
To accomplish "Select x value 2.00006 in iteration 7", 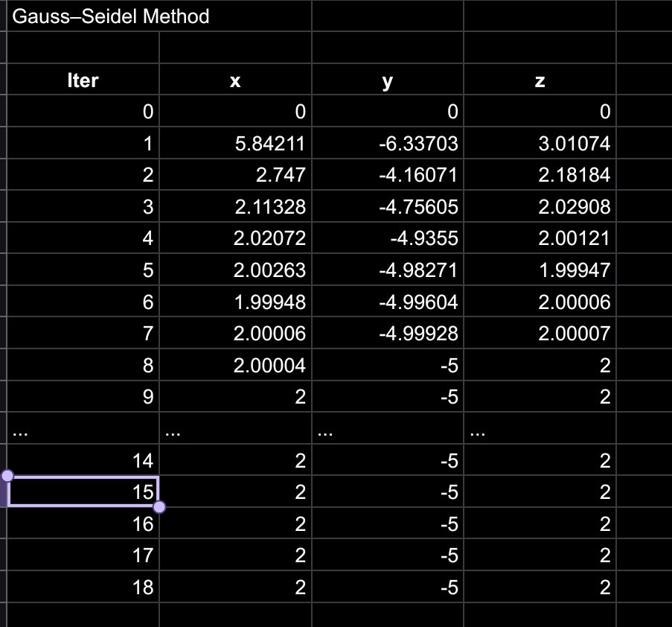I will [x=235, y=333].
